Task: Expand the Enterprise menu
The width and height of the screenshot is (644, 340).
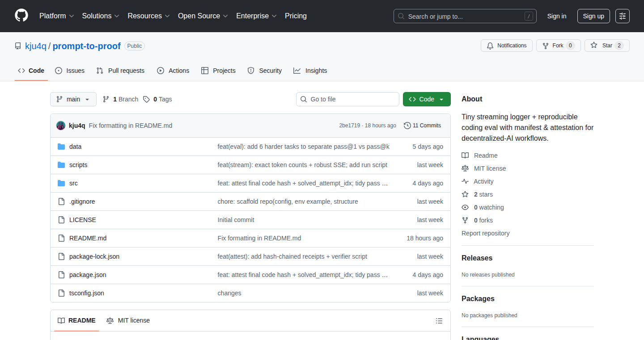Action: tap(257, 16)
